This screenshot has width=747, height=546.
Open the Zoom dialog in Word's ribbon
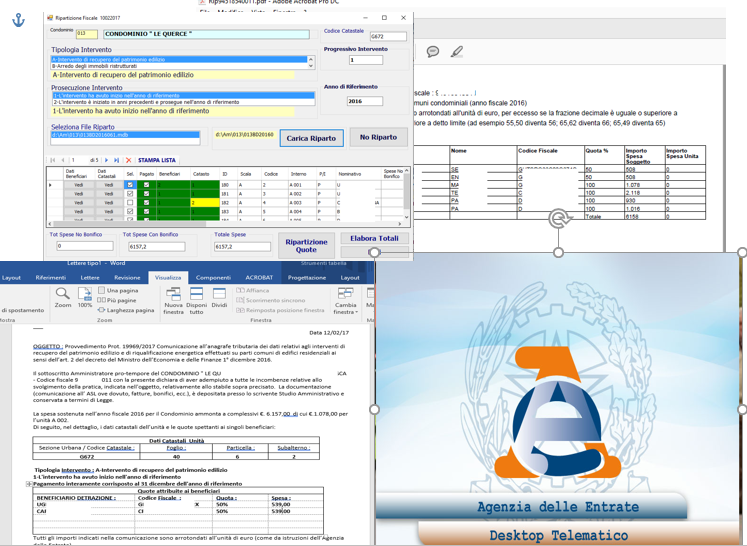pyautogui.click(x=62, y=297)
